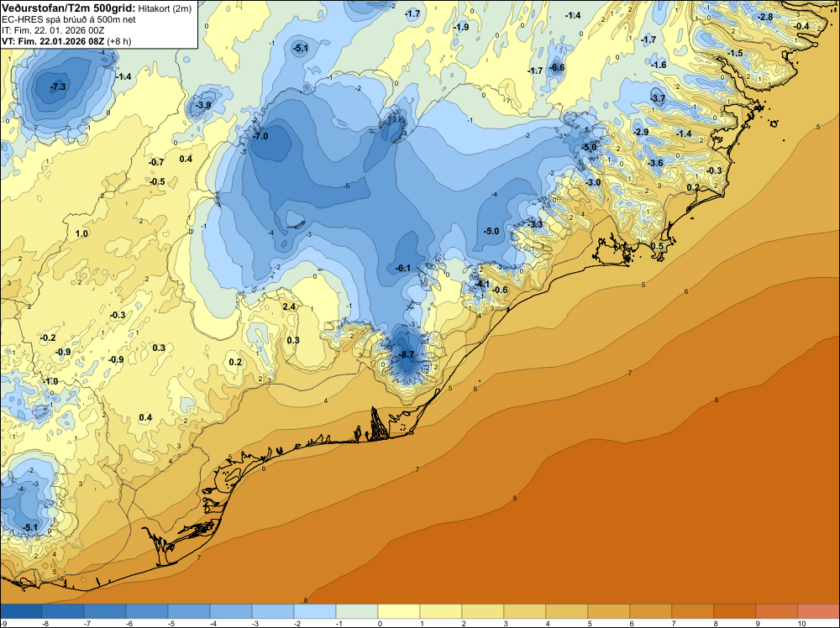Select the -0.5 temperature label
Image resolution: width=840 pixels, height=628 pixels.
click(157, 182)
